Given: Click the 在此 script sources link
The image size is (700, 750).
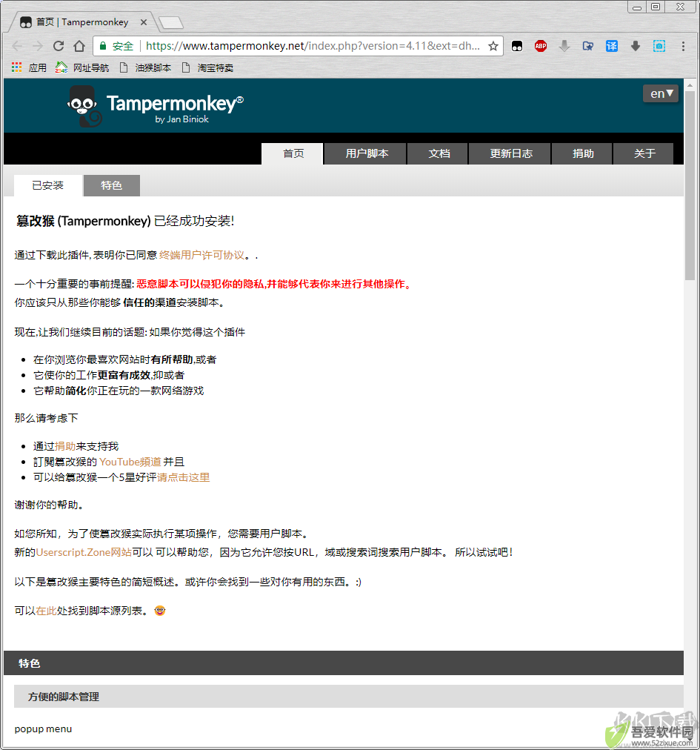Looking at the screenshot, I should click(46, 611).
